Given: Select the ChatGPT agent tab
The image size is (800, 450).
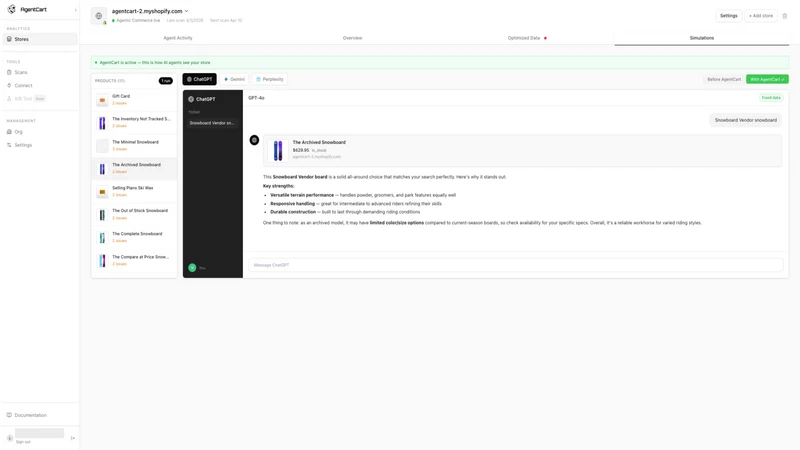Looking at the screenshot, I should click(199, 79).
